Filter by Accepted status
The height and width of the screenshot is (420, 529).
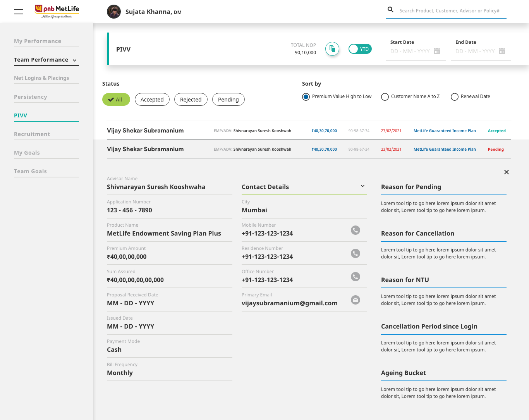(x=152, y=99)
